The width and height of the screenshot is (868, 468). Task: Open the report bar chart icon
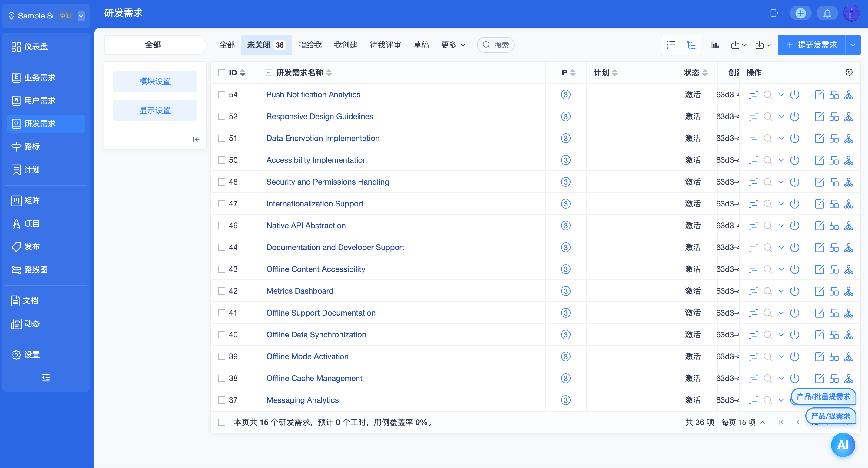point(715,45)
